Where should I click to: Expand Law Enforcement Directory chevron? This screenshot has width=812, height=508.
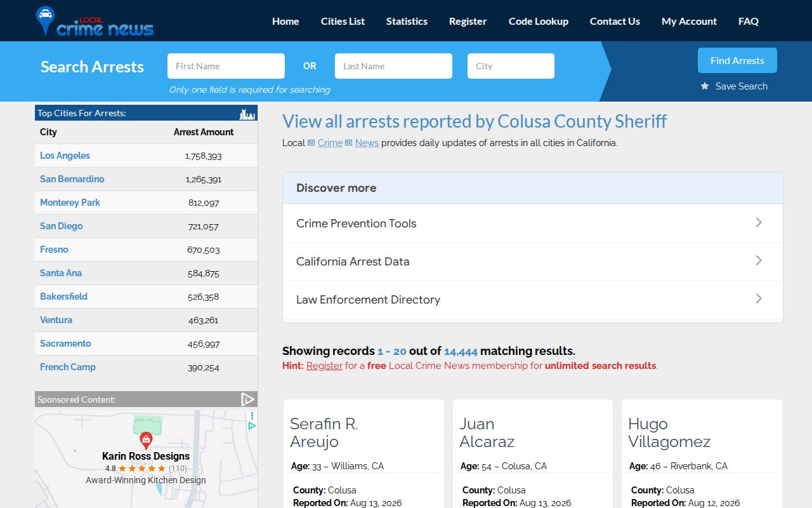tap(759, 298)
